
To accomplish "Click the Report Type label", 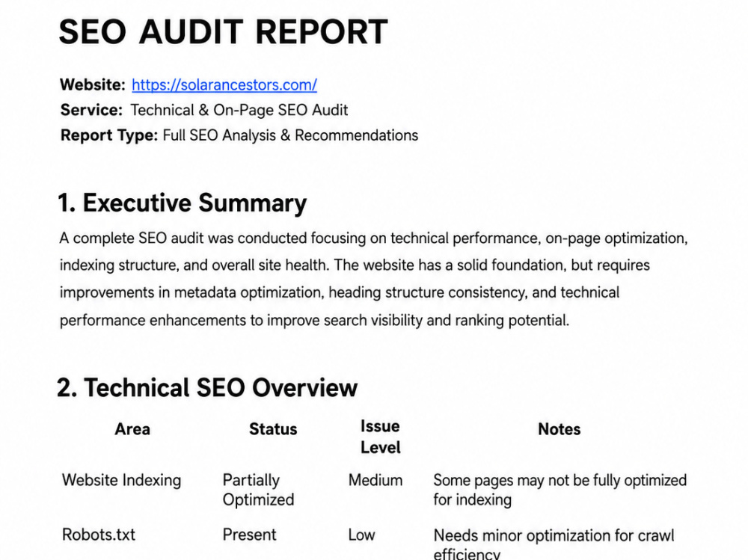I will (108, 135).
